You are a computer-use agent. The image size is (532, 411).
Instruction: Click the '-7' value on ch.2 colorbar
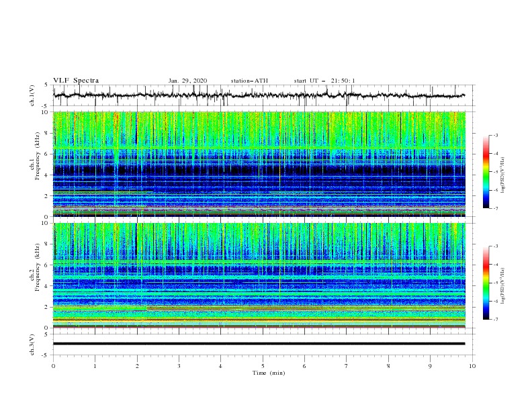(496, 320)
